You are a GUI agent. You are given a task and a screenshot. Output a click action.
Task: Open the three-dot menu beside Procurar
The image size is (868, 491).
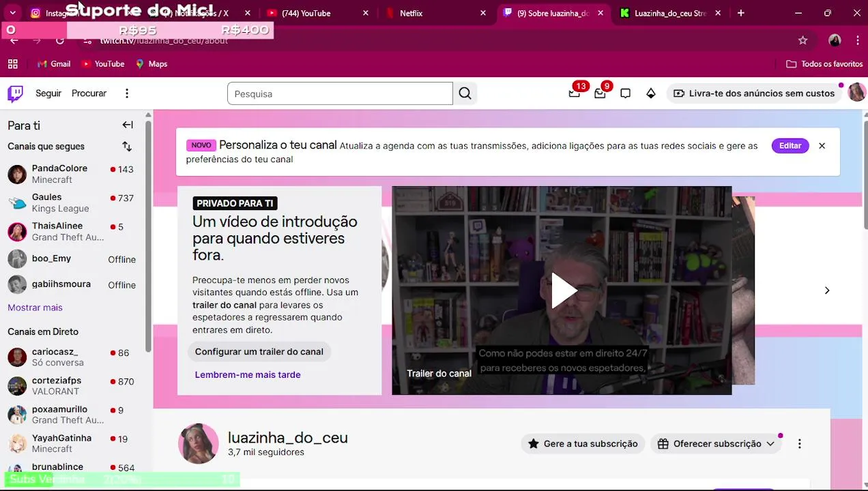point(126,93)
